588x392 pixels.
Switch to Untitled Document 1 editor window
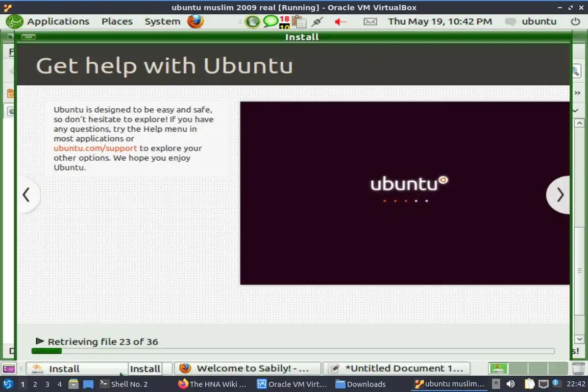397,369
